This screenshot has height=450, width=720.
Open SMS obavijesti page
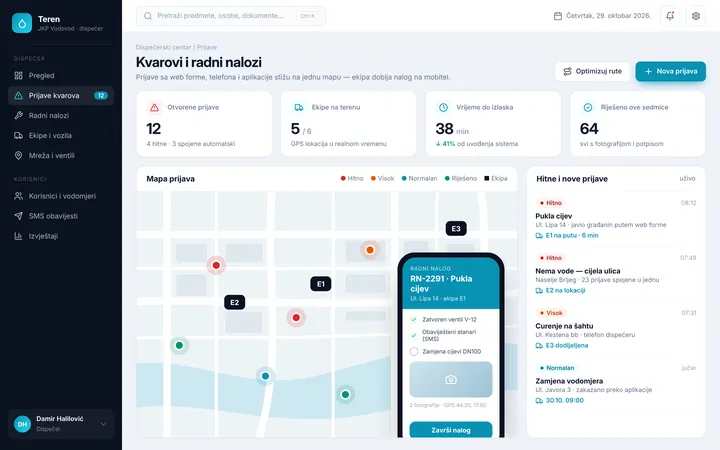pyautogui.click(x=61, y=216)
